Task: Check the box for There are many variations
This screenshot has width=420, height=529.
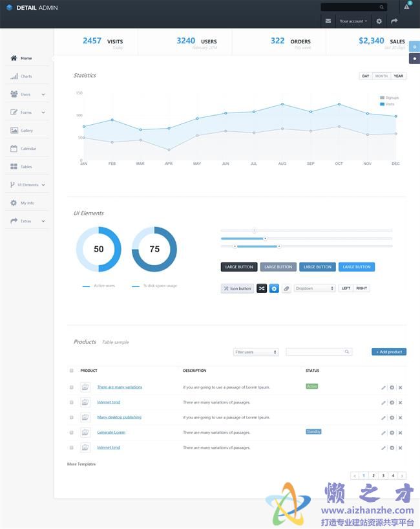Action: coord(71,387)
